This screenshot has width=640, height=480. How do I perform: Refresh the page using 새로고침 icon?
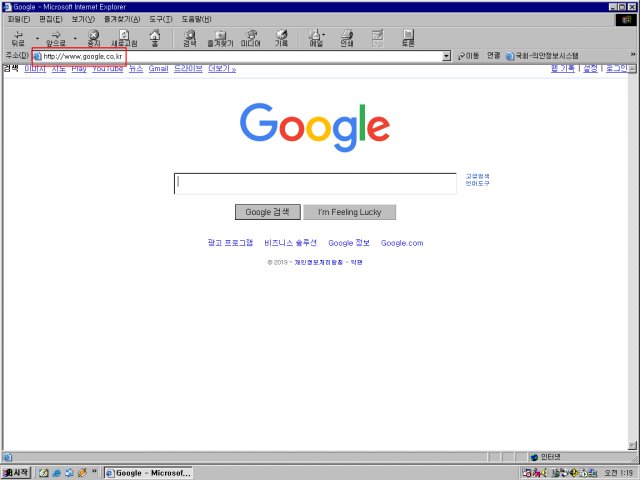point(124,38)
